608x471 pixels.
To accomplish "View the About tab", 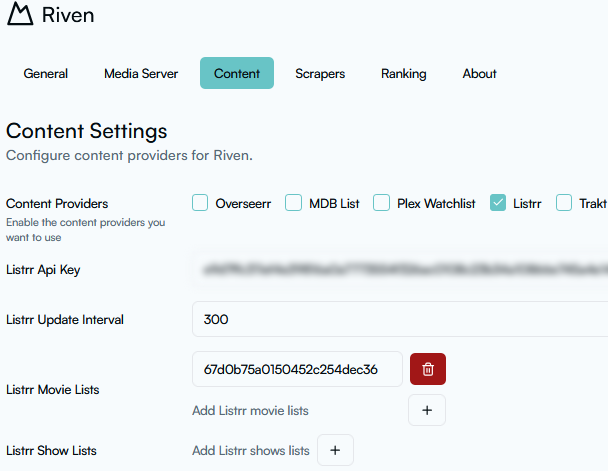I will [x=479, y=73].
